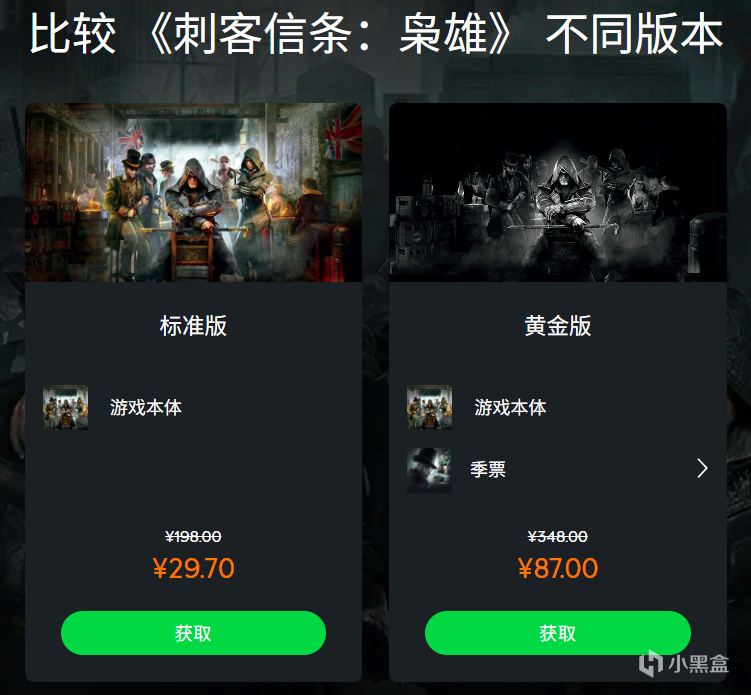751x695 pixels.
Task: Select the 季票 label text
Action: pos(488,469)
